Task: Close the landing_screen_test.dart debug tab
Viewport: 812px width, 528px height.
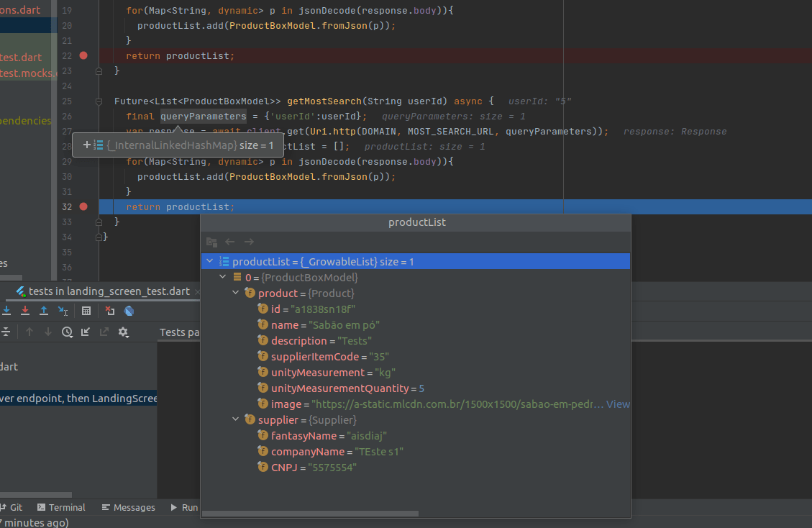Action: [197, 292]
